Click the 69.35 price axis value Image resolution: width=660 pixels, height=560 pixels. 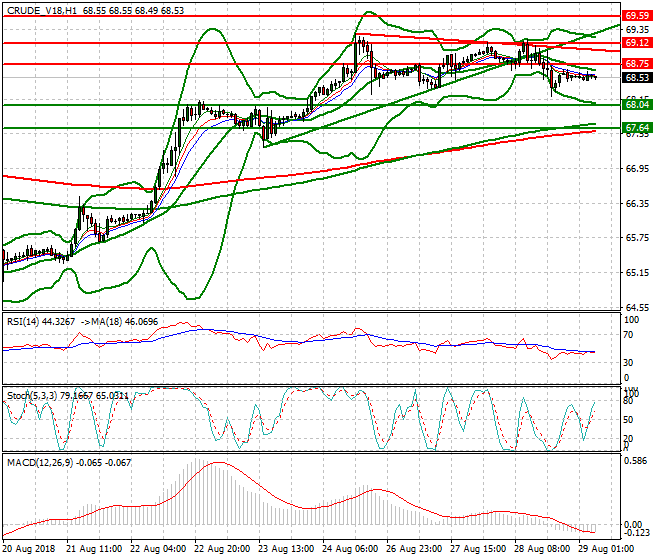(x=637, y=29)
